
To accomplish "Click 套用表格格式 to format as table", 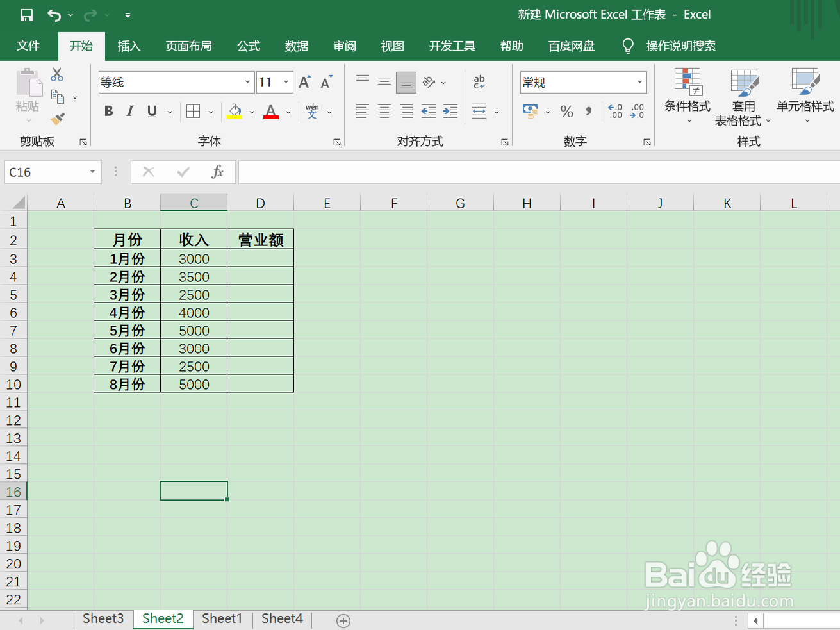I will point(743,97).
